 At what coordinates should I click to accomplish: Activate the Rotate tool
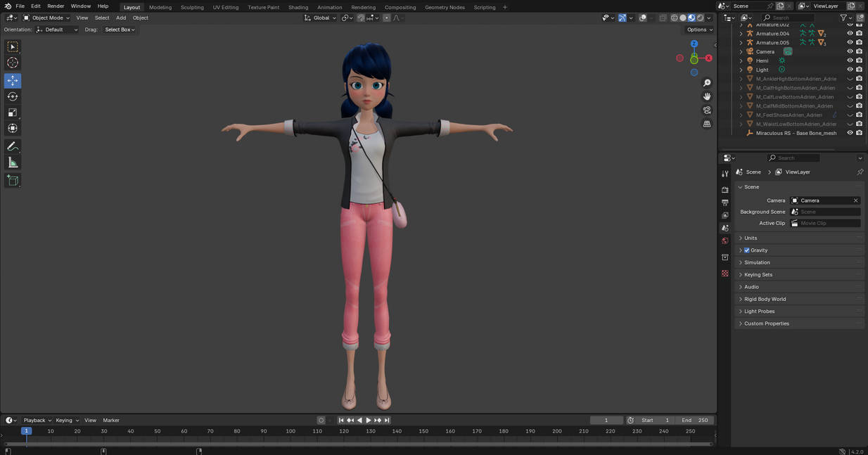13,96
